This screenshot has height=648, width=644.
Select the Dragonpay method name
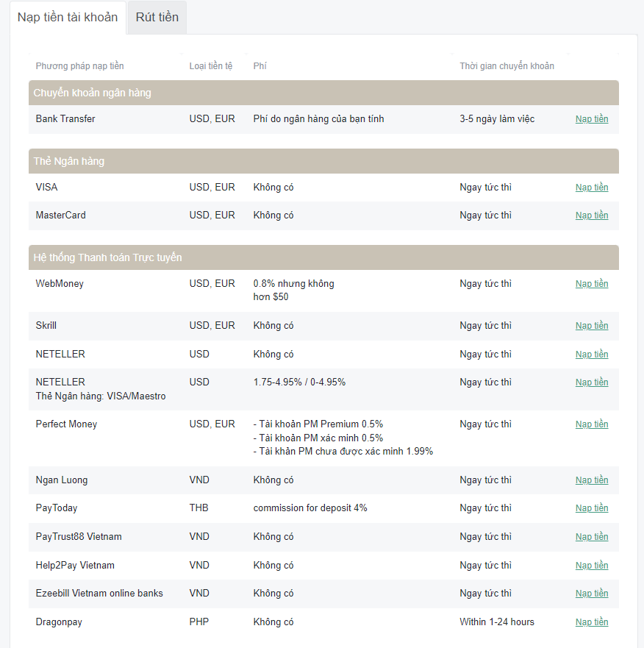coord(59,622)
